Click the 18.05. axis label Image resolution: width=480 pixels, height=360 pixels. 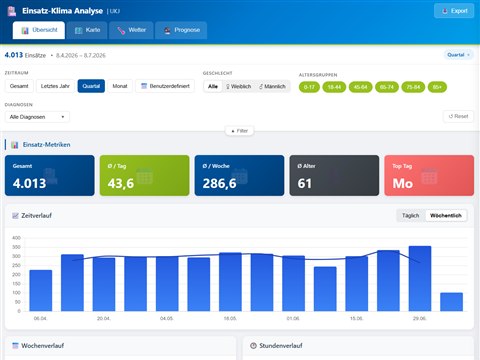[230, 319]
